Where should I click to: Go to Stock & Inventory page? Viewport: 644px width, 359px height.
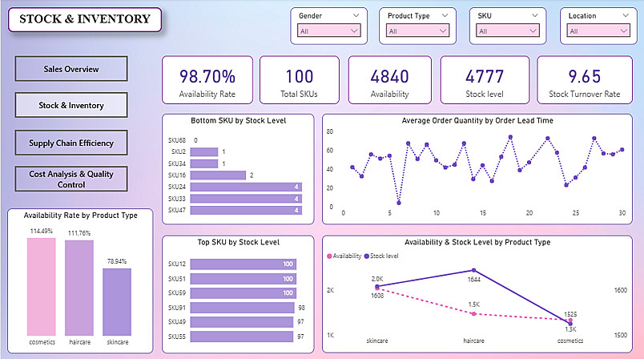71,105
